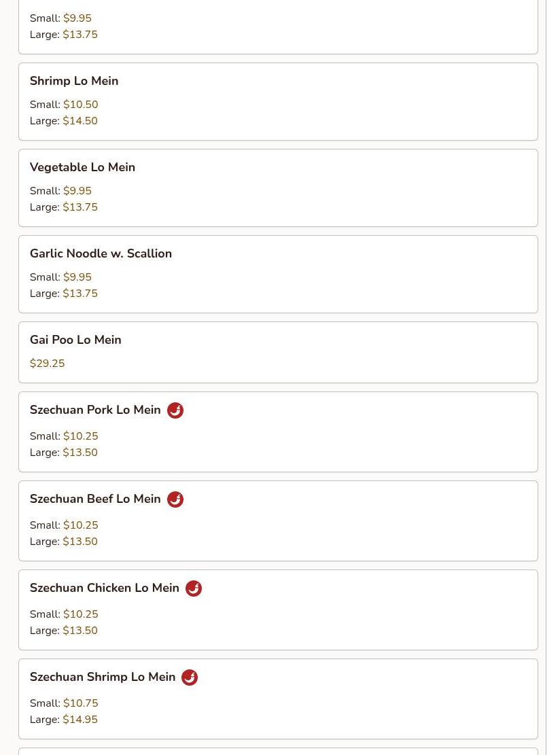Open the Shrimp Lo Mein menu item
Screen dimensions: 560x755
[74, 81]
